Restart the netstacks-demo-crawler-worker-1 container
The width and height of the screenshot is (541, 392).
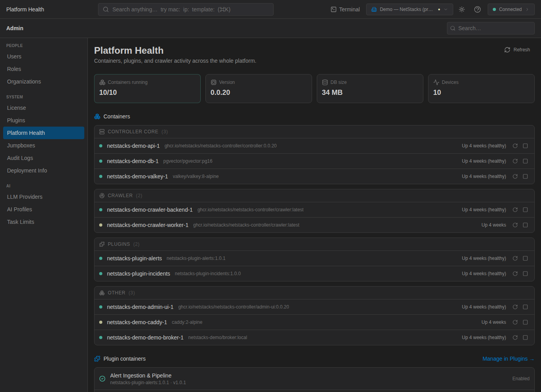coord(515,225)
